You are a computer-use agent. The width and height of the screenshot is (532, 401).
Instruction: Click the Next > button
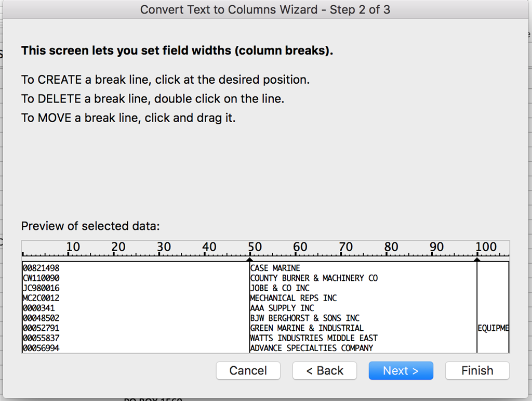pos(401,371)
